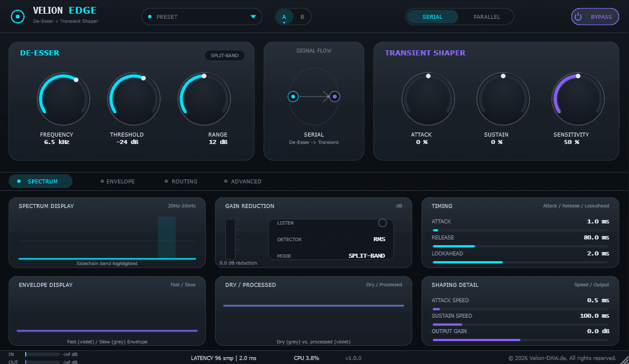629x364 pixels.
Task: Click the -24 dB threshold value
Action: pyautogui.click(x=127, y=142)
